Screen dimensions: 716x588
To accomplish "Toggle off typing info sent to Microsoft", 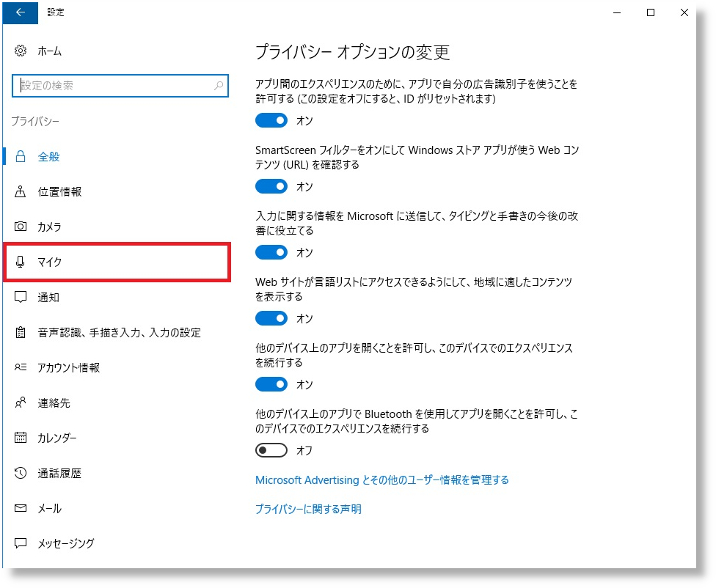I will point(271,252).
